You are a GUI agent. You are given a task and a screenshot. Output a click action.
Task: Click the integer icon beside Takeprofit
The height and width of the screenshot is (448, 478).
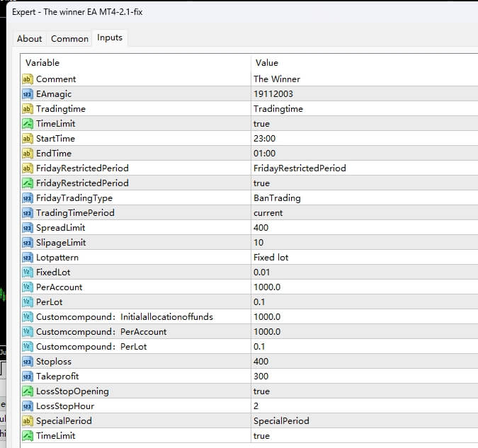(28, 377)
